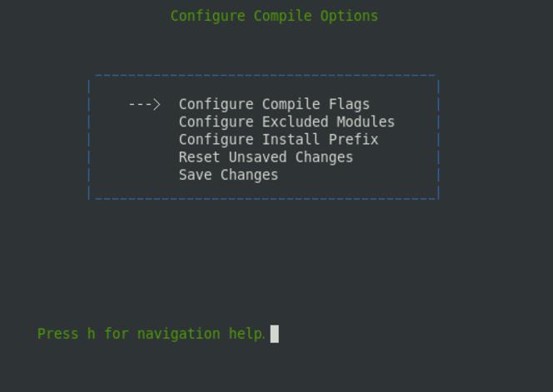Screen dimensions: 553x392
Task: Open Configure Excluded Modules
Action: [x=286, y=122]
